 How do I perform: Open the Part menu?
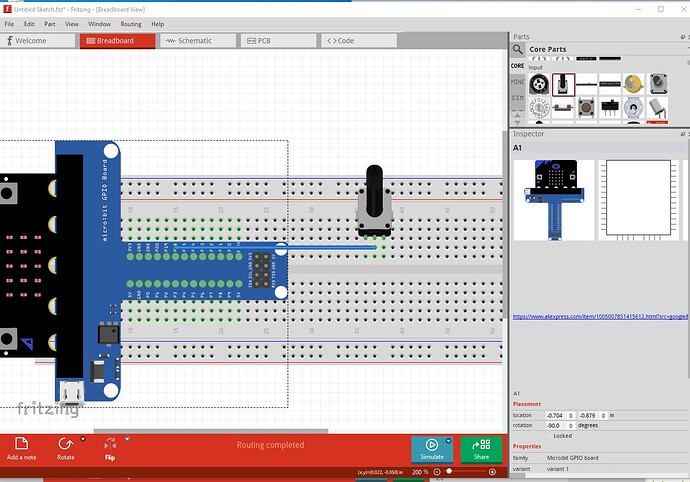click(x=50, y=24)
